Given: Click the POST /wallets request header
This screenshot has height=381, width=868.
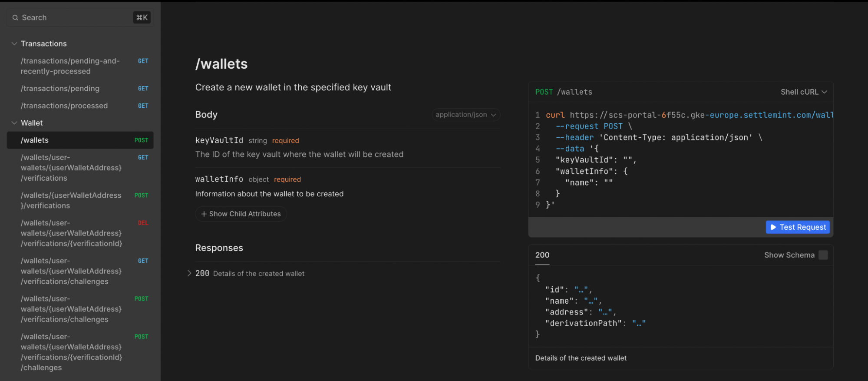Looking at the screenshot, I should coord(564,92).
